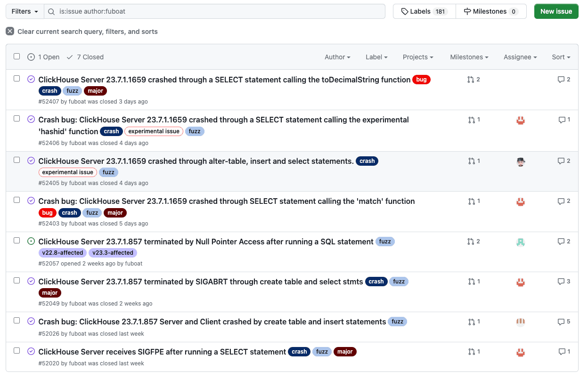
Task: Expand the Author filter dropdown
Action: [337, 57]
